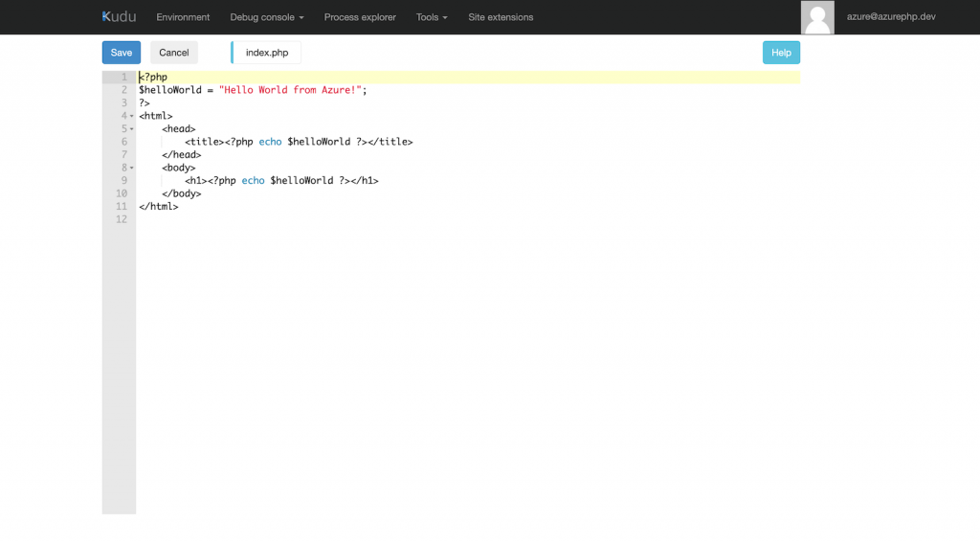Collapse the body block fold arrow on line 8

click(132, 168)
